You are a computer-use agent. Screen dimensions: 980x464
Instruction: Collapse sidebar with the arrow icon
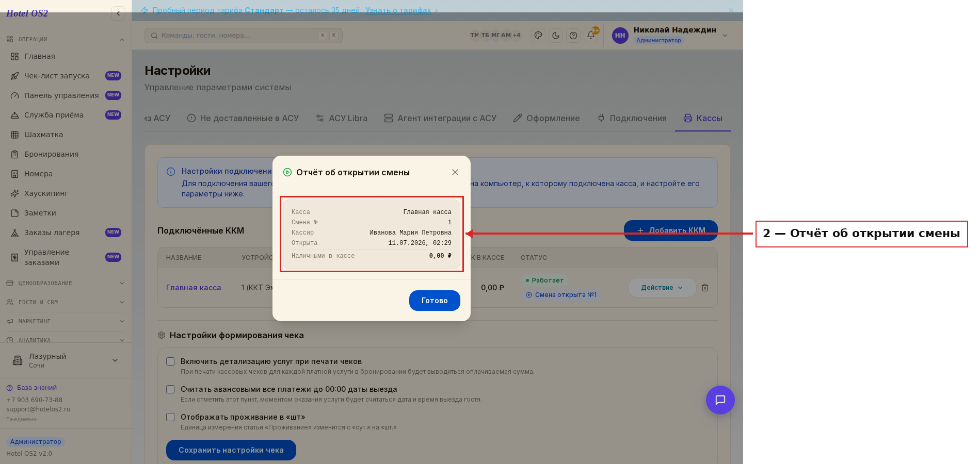tap(118, 13)
